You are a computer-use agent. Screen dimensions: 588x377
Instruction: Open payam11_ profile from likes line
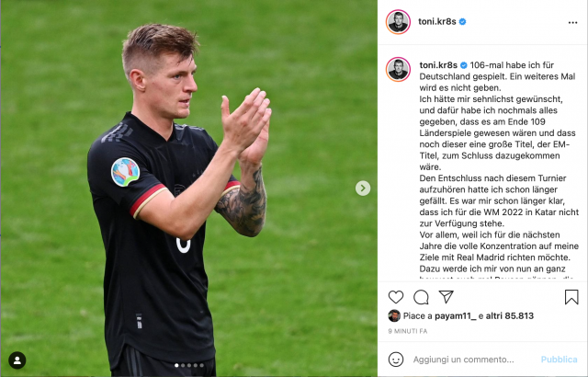tap(456, 316)
